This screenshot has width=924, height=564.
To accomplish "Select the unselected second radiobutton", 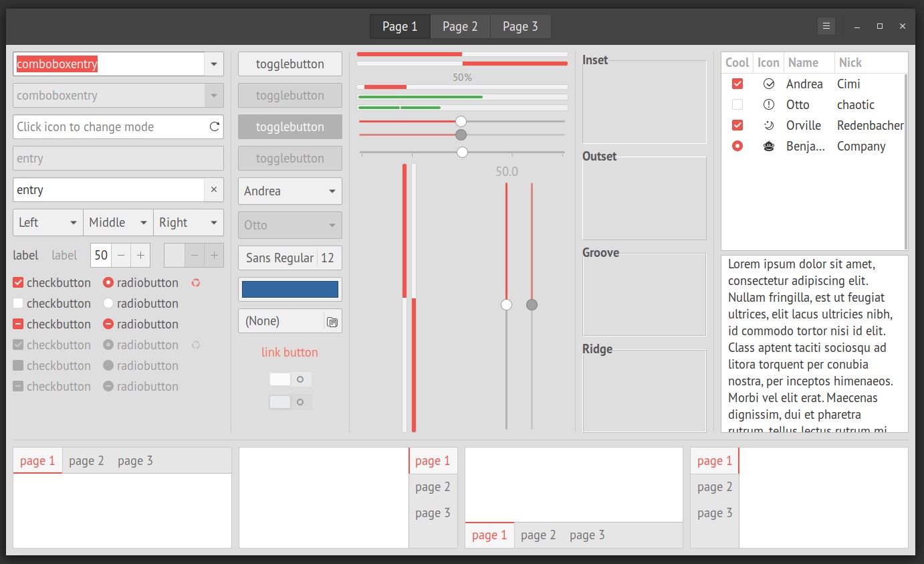I will pos(108,303).
